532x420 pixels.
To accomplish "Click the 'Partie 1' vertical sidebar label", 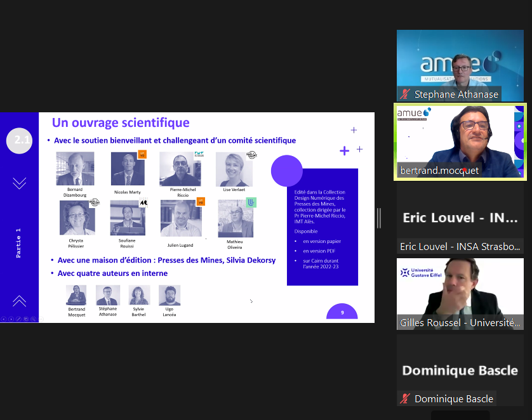I will (x=18, y=243).
